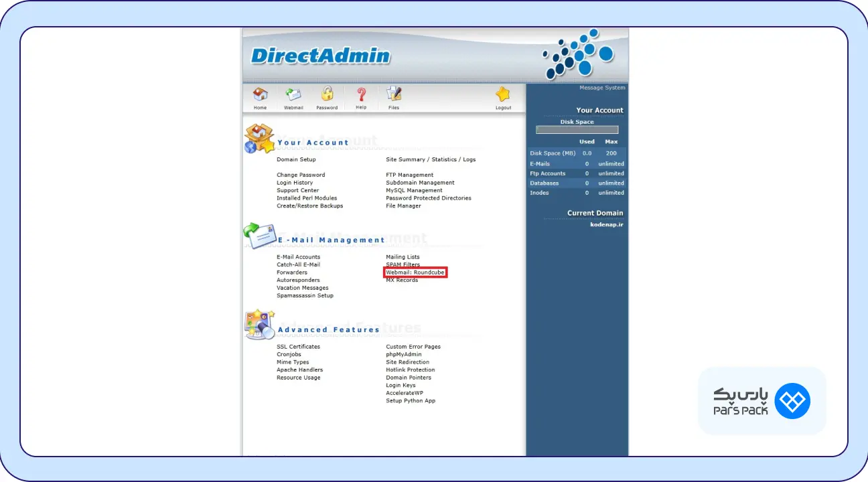Open FTP Management
868x482 pixels.
409,175
